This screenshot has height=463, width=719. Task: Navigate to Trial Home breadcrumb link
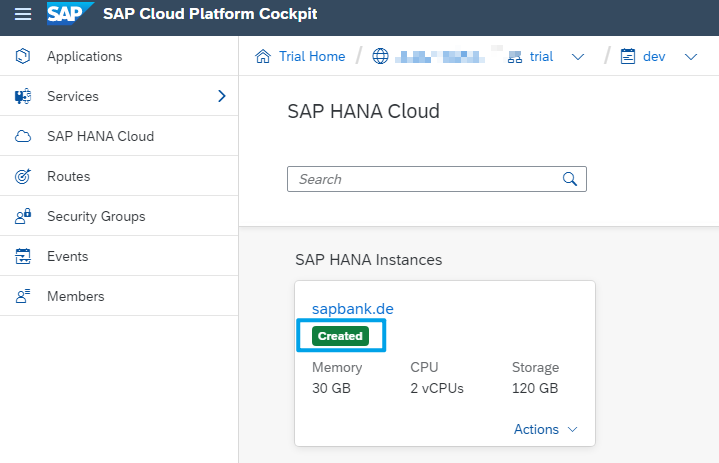312,56
